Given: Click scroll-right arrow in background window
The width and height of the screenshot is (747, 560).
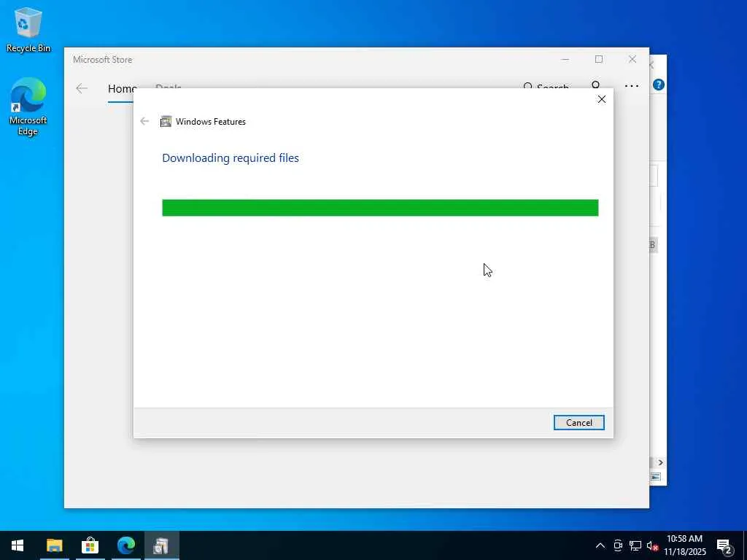Looking at the screenshot, I should 660,462.
